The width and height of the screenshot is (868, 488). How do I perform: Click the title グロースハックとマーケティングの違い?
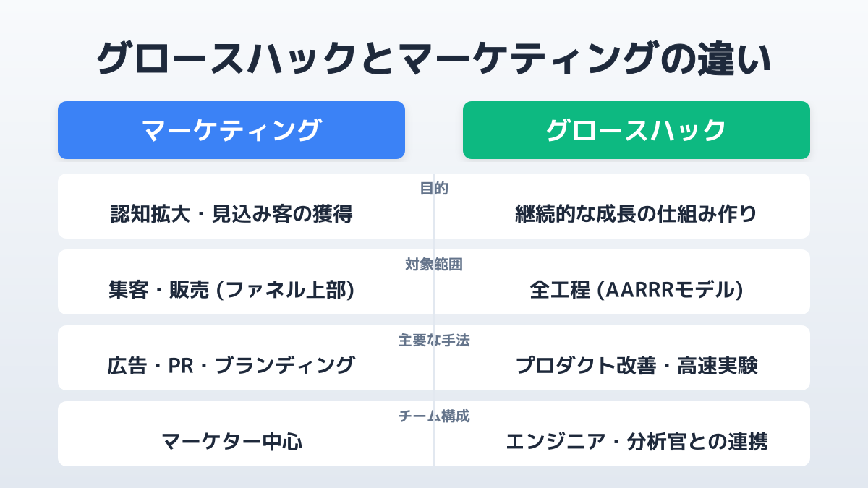pyautogui.click(x=434, y=59)
